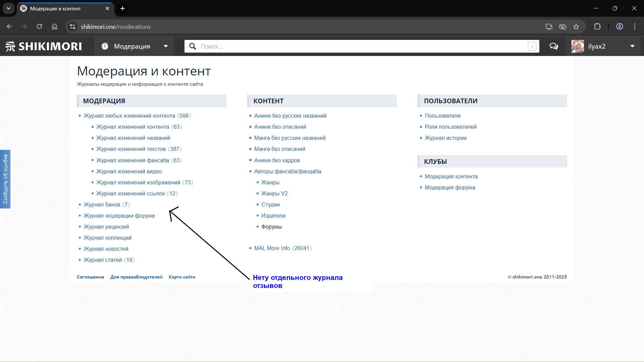Click the Shikimori logo icon

(10, 46)
